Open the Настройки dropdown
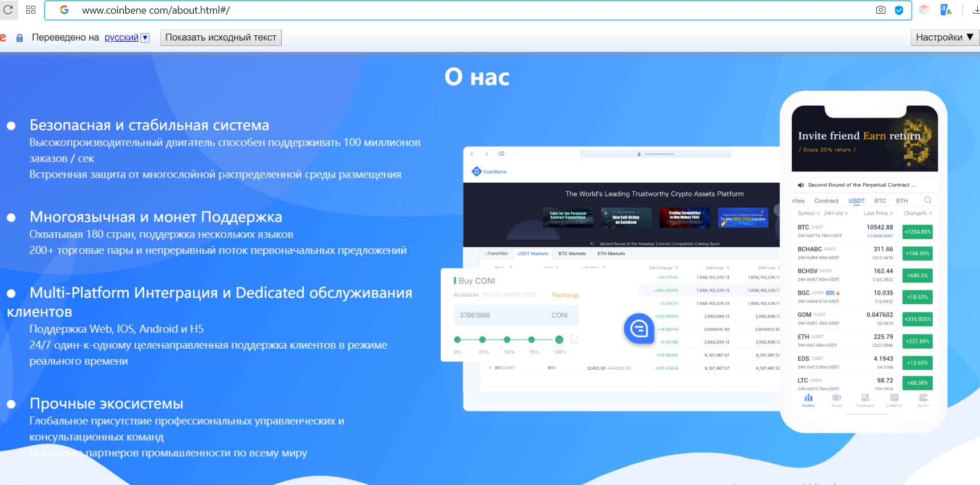This screenshot has width=980, height=485. [944, 37]
